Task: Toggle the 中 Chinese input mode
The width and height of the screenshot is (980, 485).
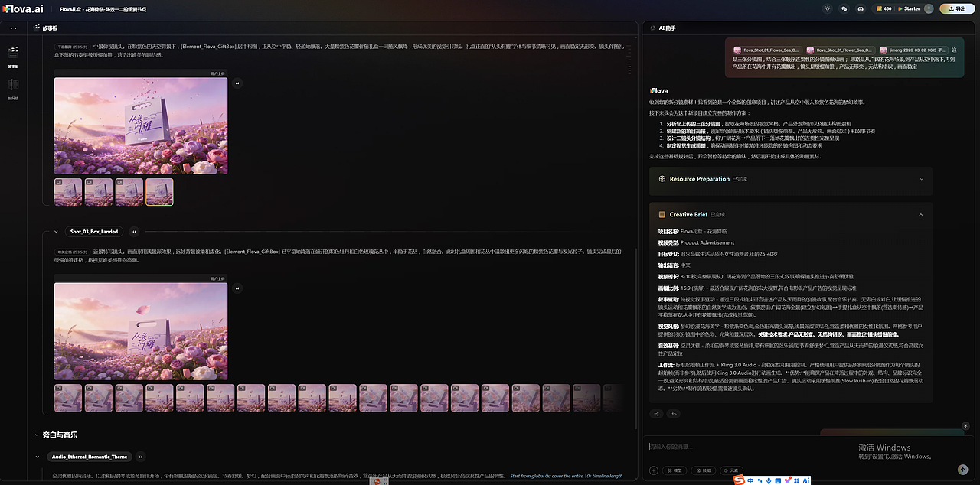Action: click(x=752, y=480)
